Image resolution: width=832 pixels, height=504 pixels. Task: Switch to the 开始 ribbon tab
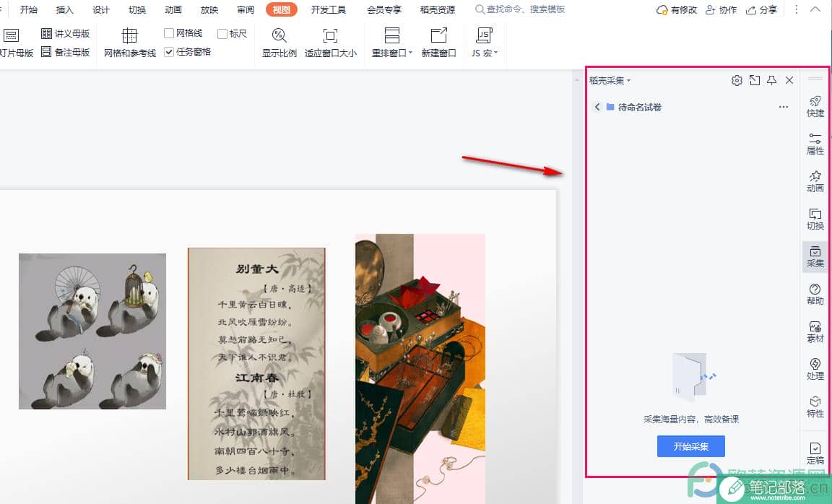click(29, 9)
